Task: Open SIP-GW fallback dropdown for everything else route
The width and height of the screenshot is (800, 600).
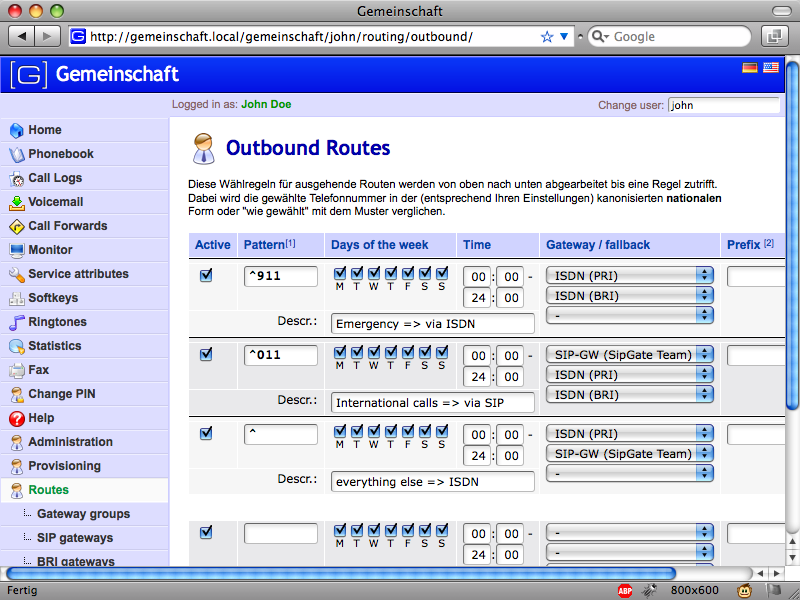Action: point(629,454)
